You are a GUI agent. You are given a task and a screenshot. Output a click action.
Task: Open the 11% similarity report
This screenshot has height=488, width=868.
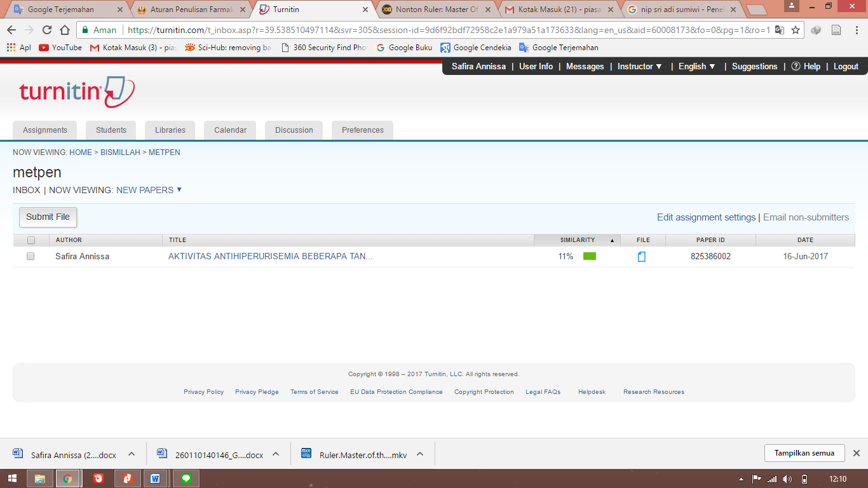[566, 257]
